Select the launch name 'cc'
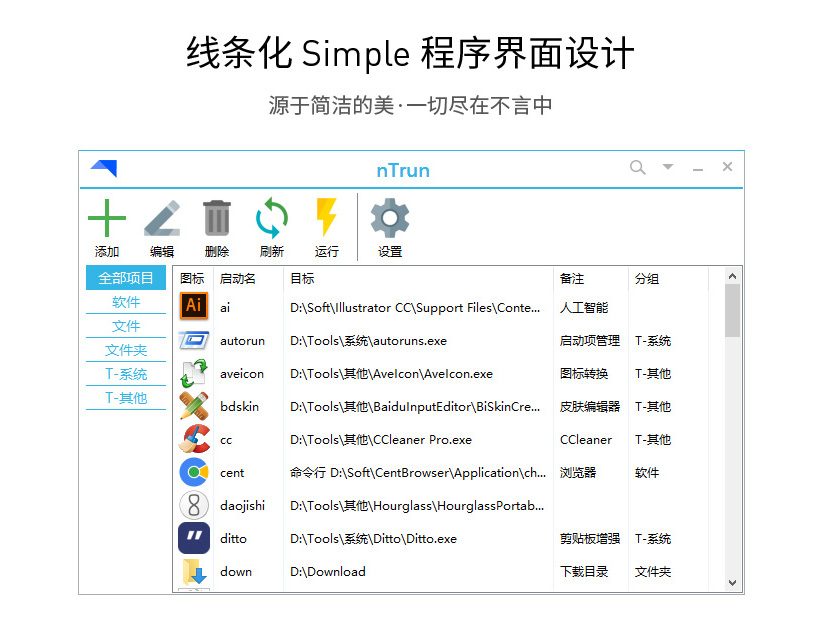Screen dimensions: 827x617 pos(226,440)
